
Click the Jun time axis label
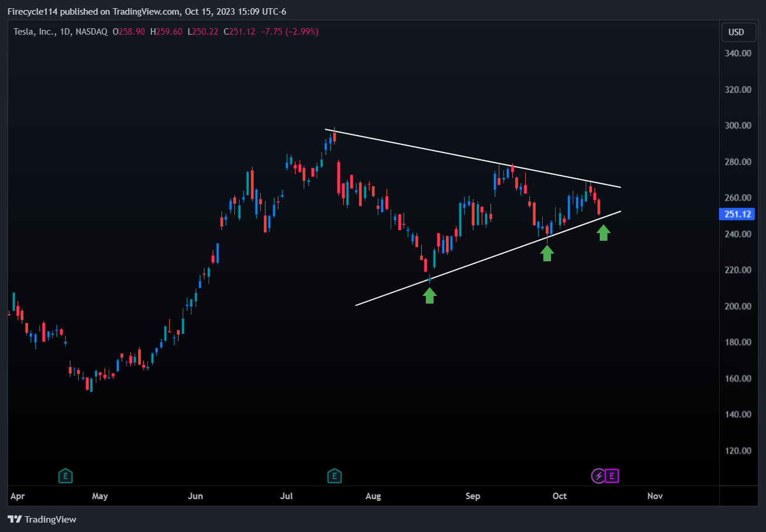(196, 496)
